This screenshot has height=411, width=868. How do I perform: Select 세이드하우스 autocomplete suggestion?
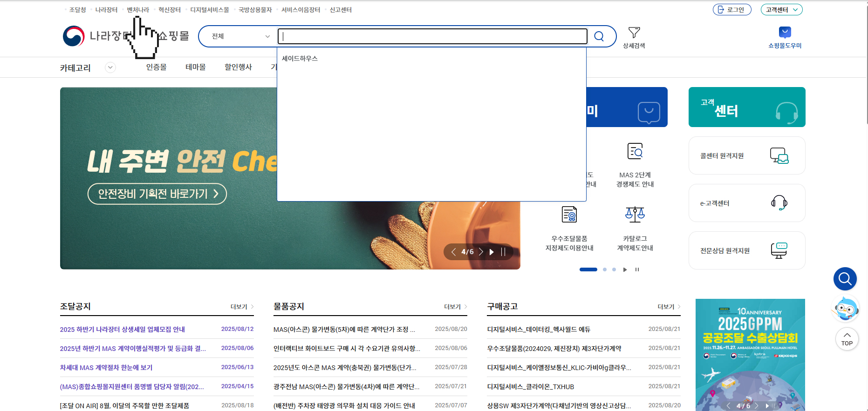click(x=300, y=59)
